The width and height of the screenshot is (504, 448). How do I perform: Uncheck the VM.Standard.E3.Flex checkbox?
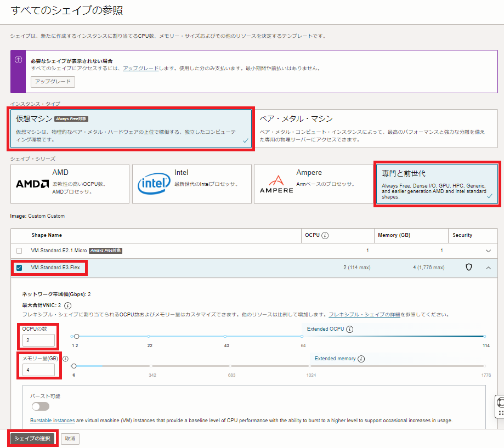pos(19,268)
